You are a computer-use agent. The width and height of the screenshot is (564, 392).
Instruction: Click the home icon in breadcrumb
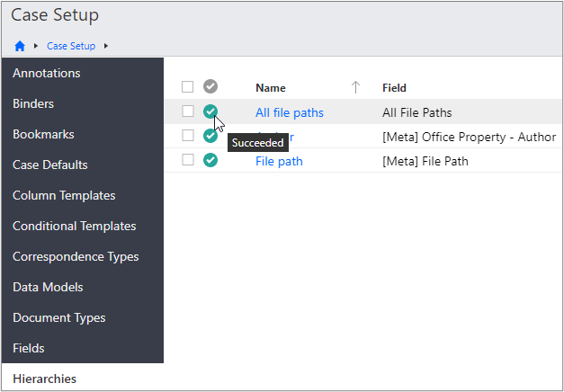20,45
